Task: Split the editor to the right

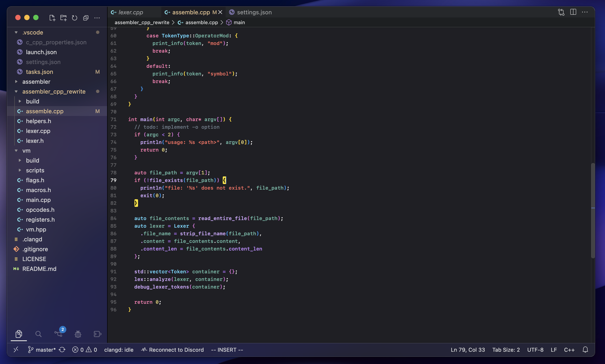Action: click(x=573, y=12)
